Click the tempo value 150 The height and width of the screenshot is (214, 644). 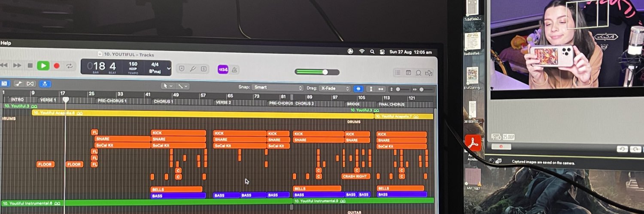tap(133, 64)
